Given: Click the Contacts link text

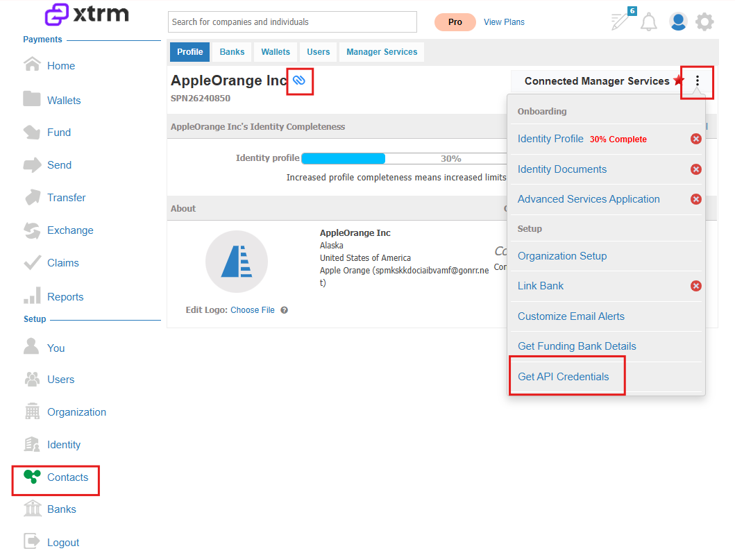Looking at the screenshot, I should tap(67, 477).
